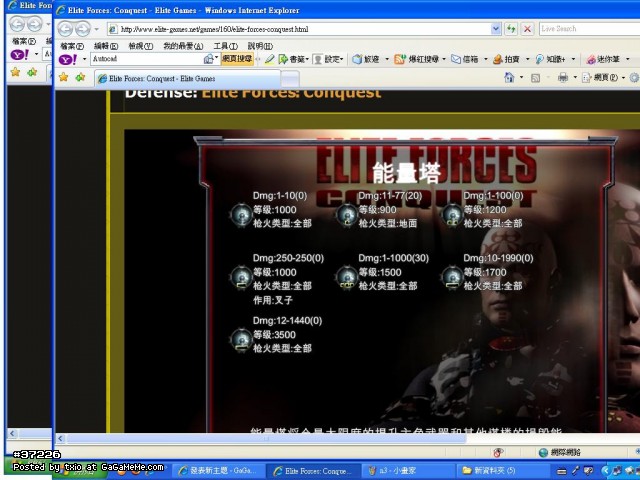Click the background window's scroll-left arrow
Screen dimensions: 640x480
pos(12,433)
